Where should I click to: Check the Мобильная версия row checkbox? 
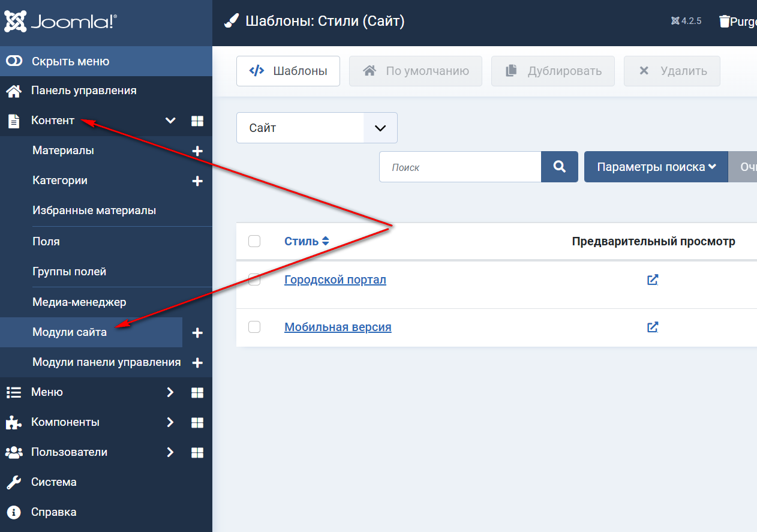pyautogui.click(x=254, y=327)
